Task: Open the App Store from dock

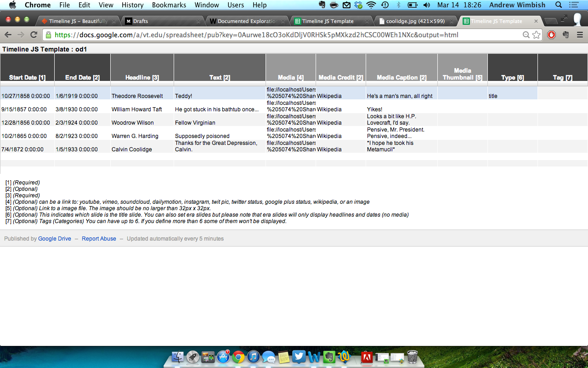Action: pos(223,356)
